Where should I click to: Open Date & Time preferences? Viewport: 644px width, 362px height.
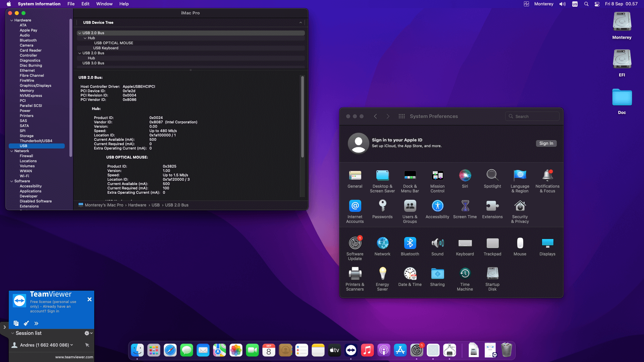[410, 274]
